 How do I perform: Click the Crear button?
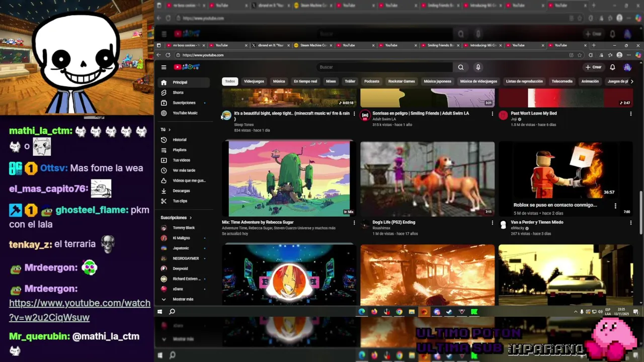[594, 67]
